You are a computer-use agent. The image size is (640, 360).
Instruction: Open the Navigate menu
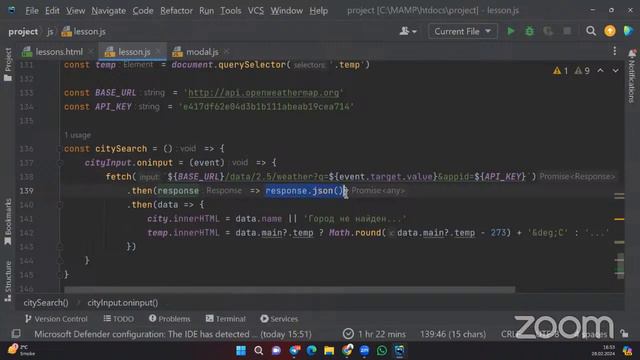click(108, 11)
